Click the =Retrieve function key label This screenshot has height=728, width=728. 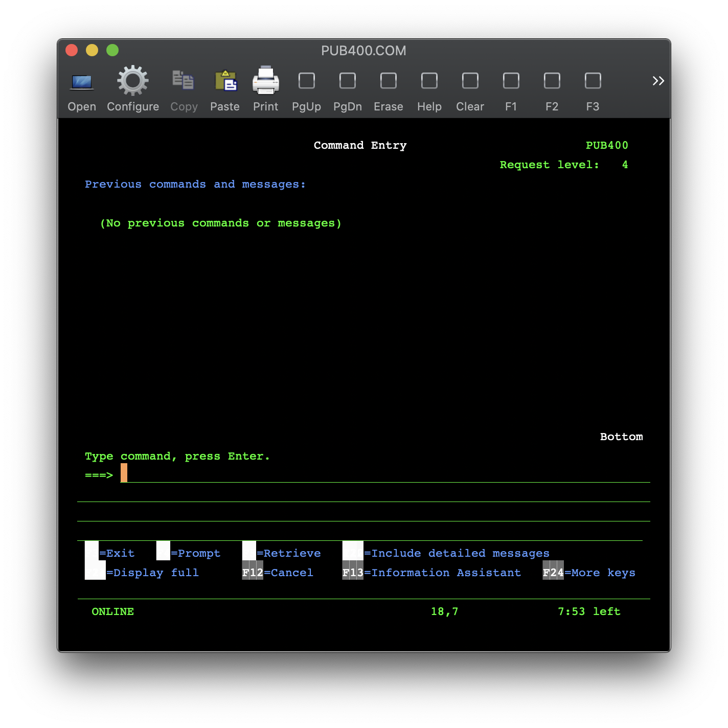coord(289,553)
